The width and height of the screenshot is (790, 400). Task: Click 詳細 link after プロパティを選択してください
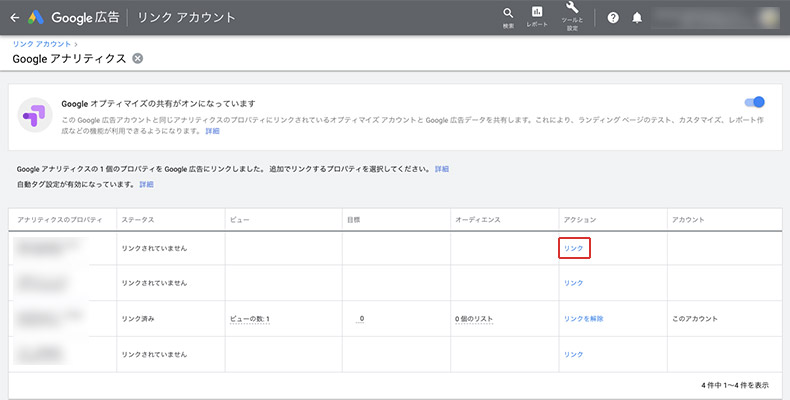[x=442, y=169]
